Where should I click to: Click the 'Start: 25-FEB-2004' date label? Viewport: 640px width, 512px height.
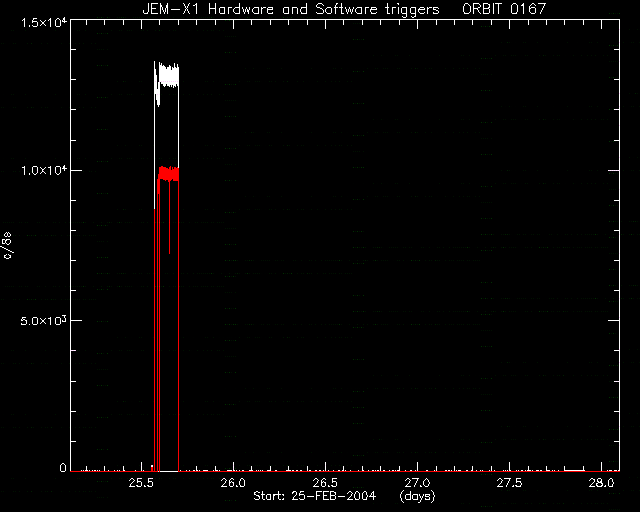tap(314, 496)
